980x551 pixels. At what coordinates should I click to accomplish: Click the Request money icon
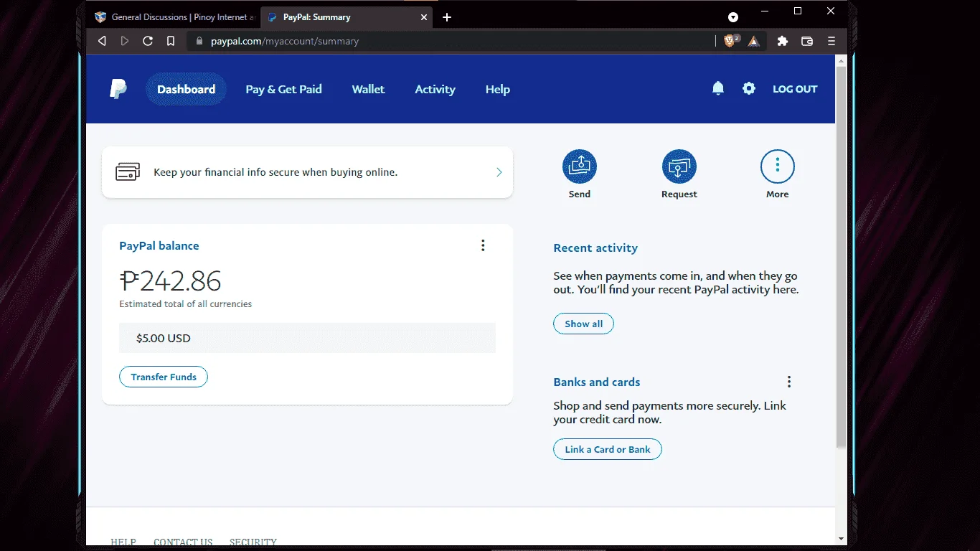click(679, 166)
